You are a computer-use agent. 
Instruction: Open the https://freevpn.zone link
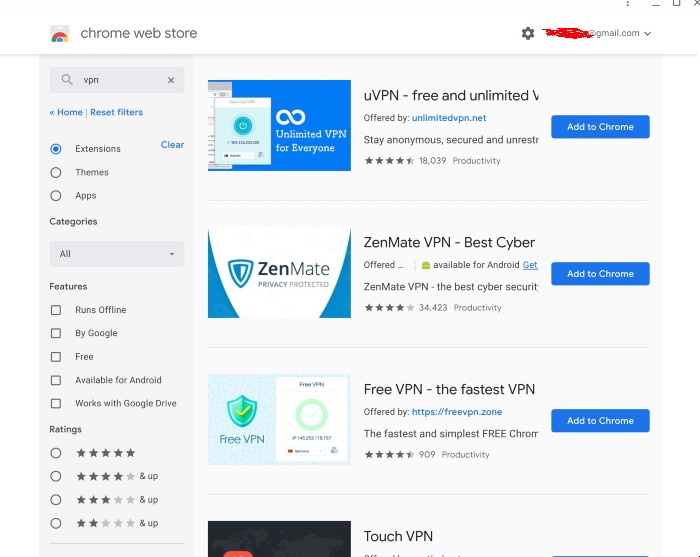(x=457, y=412)
